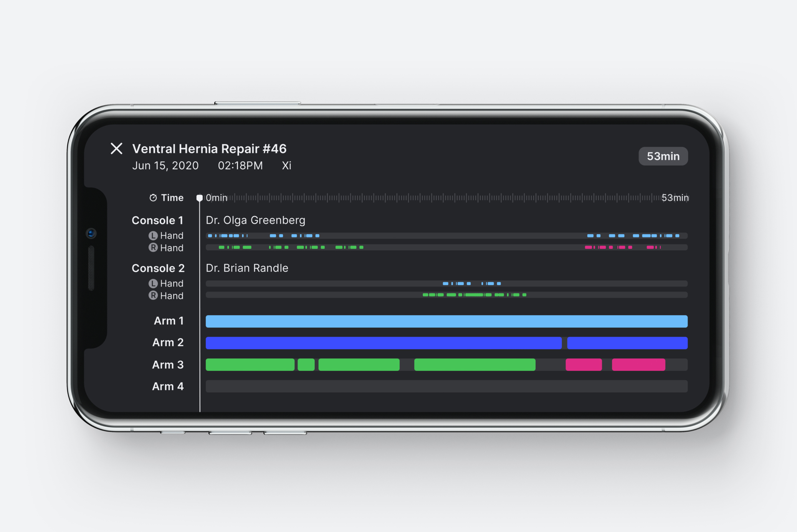Image resolution: width=797 pixels, height=532 pixels.
Task: Click the time ruler near 53min end
Action: point(653,198)
